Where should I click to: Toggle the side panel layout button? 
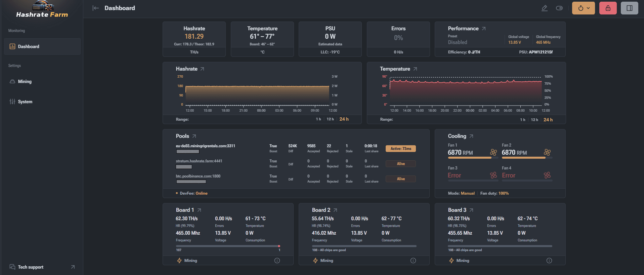(630, 8)
